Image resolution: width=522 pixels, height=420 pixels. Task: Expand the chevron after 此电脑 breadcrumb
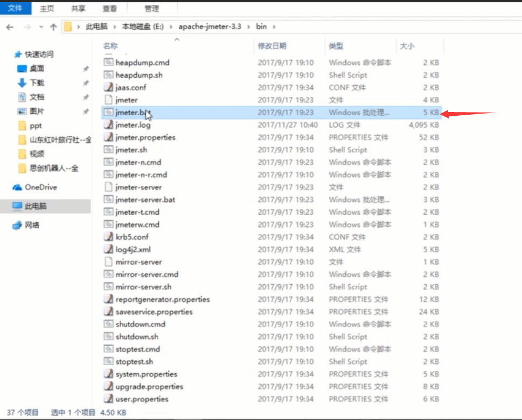(x=115, y=26)
